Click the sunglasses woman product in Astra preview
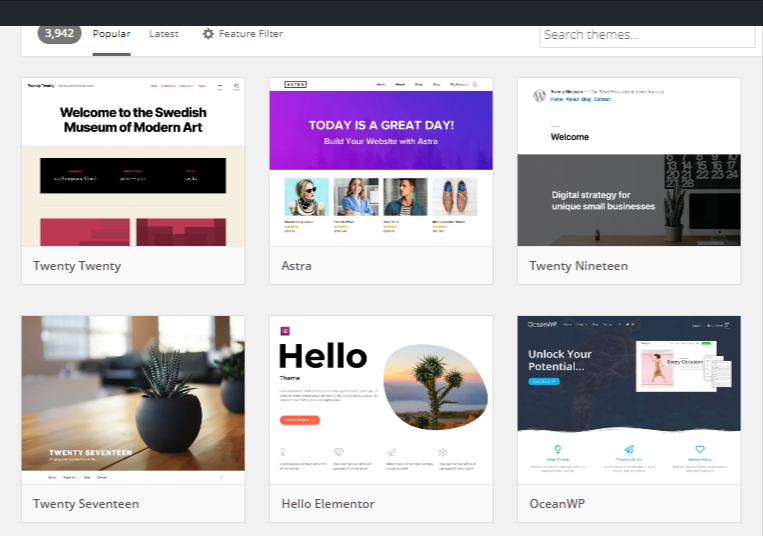The image size is (763, 536). [307, 197]
